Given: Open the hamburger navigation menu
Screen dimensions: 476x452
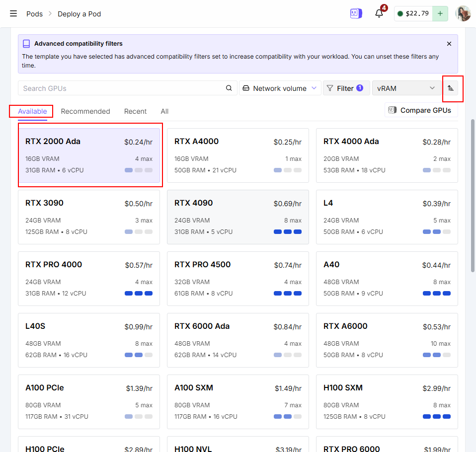Looking at the screenshot, I should [x=13, y=14].
